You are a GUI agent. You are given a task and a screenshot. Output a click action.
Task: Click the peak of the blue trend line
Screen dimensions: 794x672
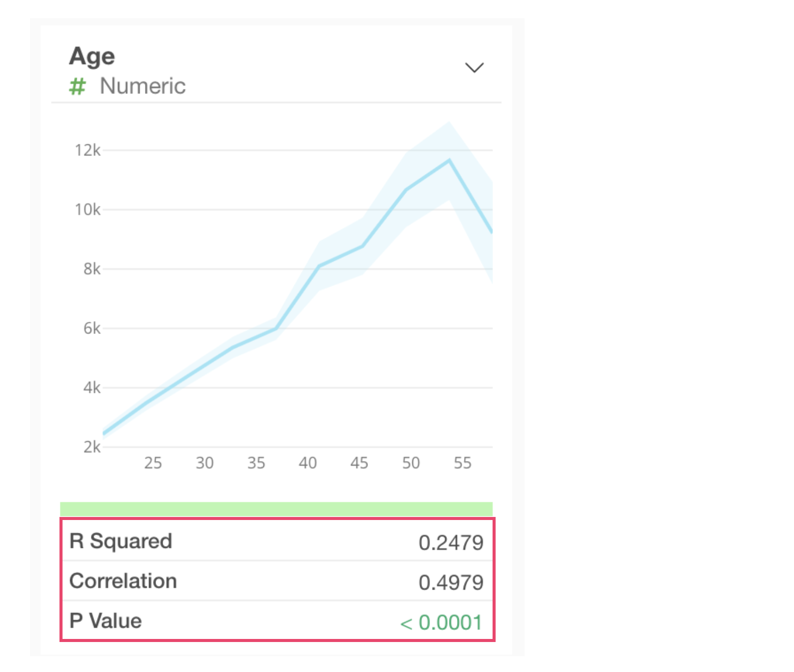pos(449,161)
